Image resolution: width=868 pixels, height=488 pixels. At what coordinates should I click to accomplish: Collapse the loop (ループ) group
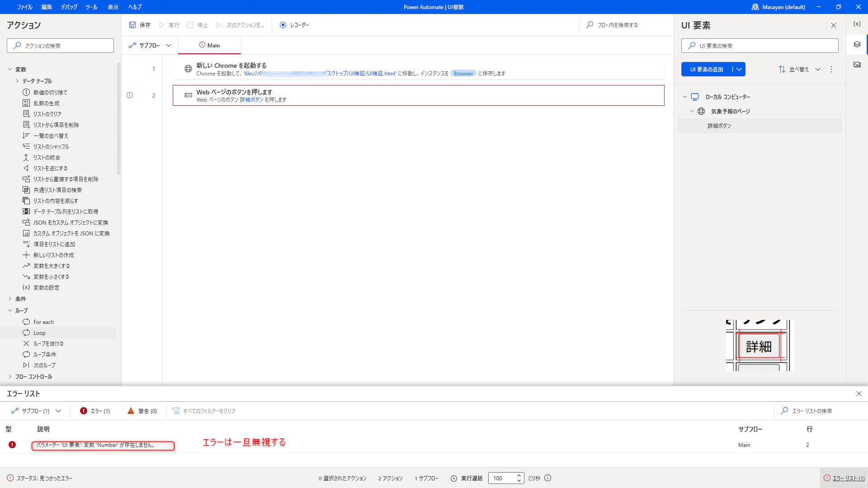pos(10,310)
